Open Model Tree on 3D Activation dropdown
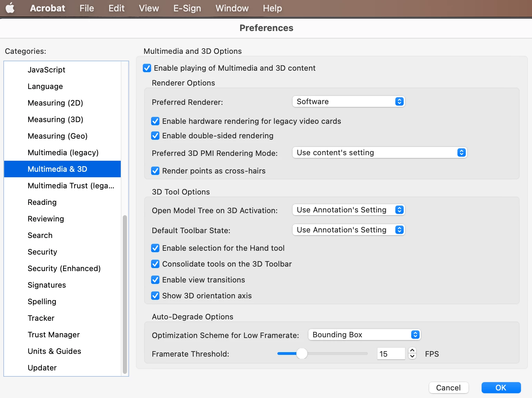The image size is (532, 398). (x=348, y=210)
